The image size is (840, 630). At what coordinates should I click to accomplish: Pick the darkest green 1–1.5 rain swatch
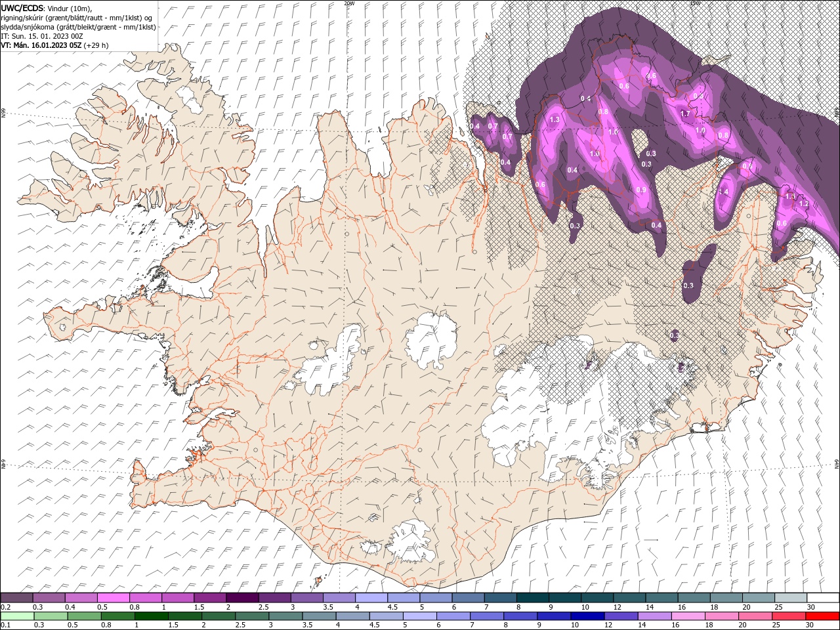point(152,616)
